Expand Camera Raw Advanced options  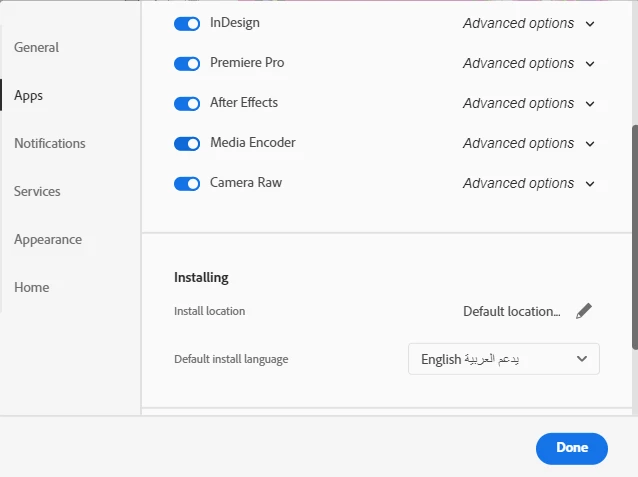[x=529, y=184]
